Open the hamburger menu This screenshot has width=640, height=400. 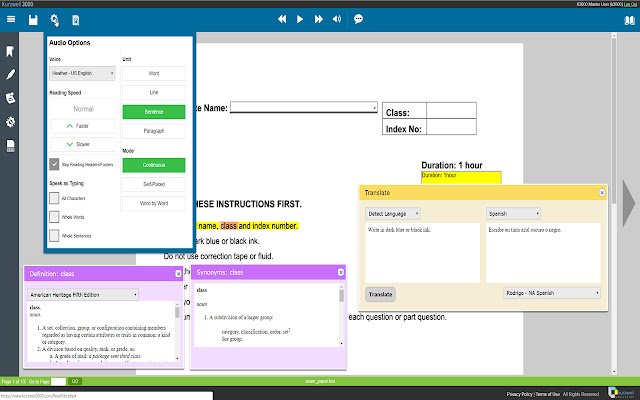[x=11, y=19]
